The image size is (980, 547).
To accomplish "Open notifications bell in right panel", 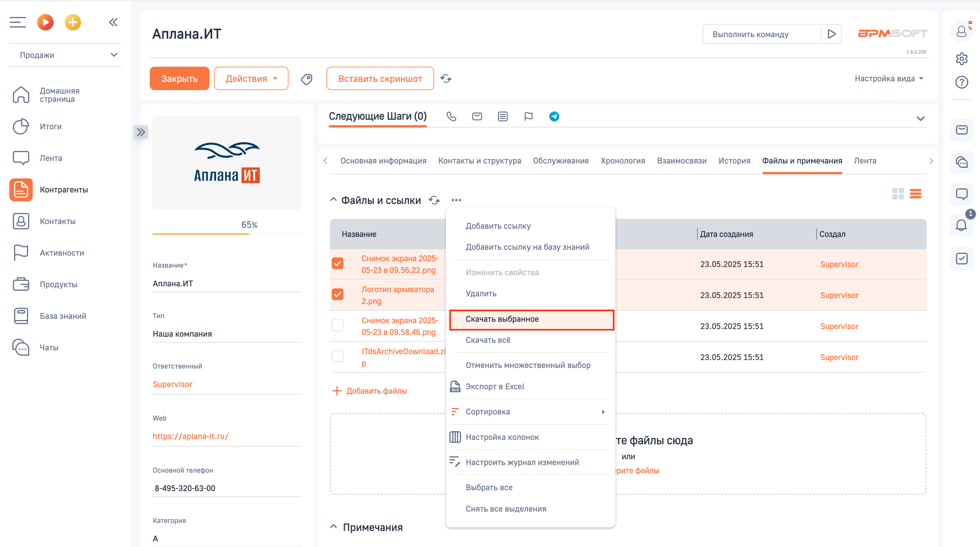I will coord(961,225).
